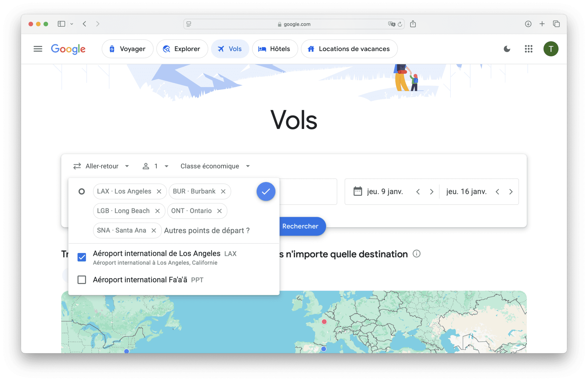The height and width of the screenshot is (381, 588).
Task: Open Locations de vacances tab
Action: tap(349, 49)
